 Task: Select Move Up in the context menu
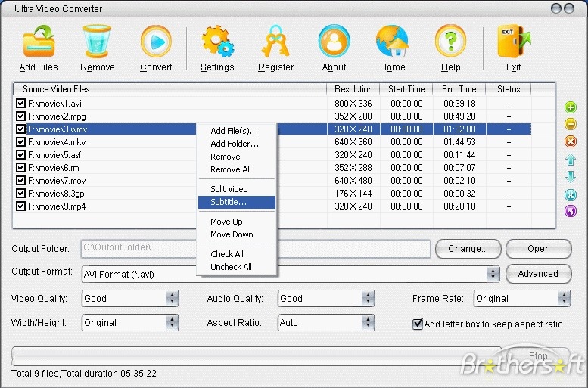(237, 222)
